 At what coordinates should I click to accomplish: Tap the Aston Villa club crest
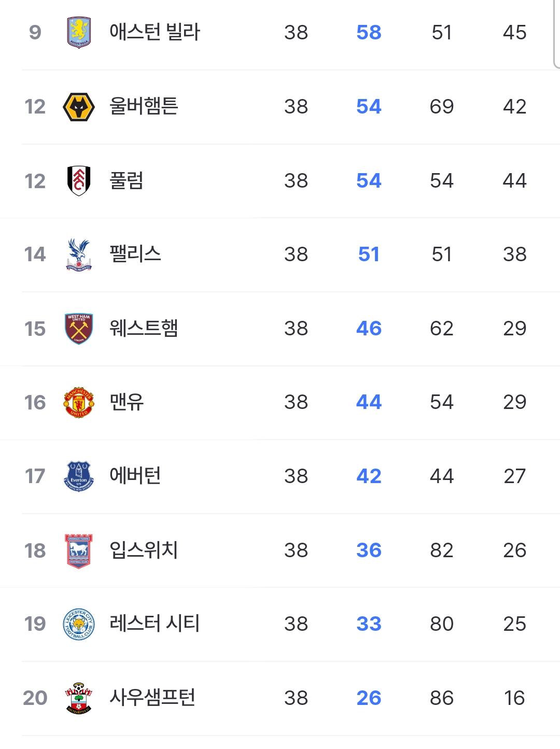(x=79, y=33)
